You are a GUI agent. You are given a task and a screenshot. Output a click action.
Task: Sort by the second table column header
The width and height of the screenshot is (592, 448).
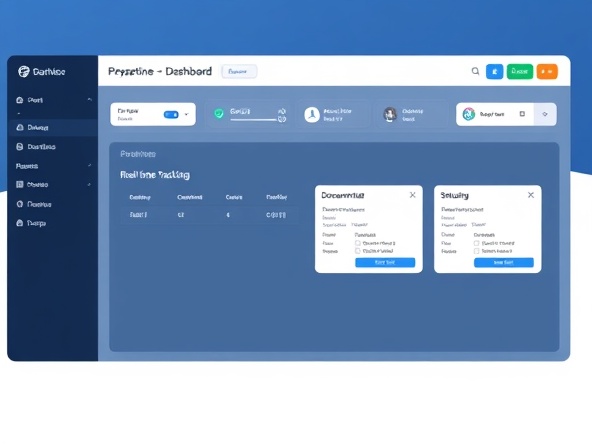[190, 197]
